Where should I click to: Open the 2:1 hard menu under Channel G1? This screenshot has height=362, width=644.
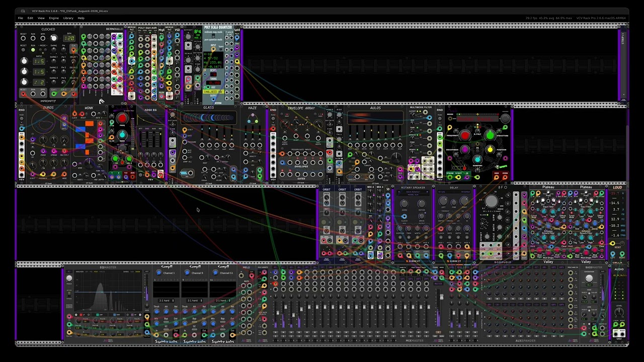223,301
